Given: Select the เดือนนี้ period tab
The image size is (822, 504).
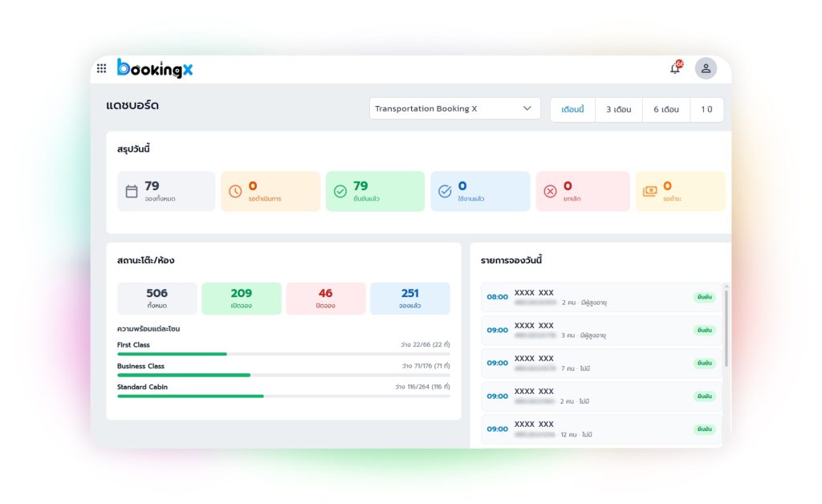Looking at the screenshot, I should [x=572, y=110].
